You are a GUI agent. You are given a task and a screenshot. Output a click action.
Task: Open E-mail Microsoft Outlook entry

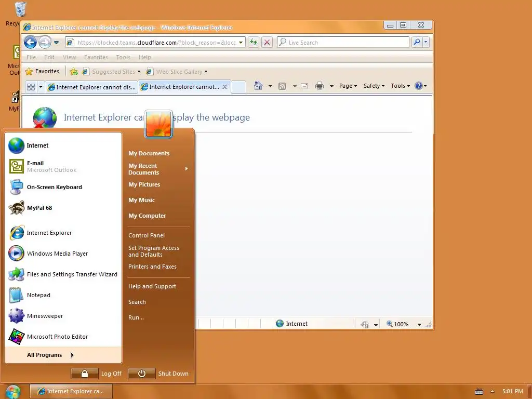click(63, 166)
